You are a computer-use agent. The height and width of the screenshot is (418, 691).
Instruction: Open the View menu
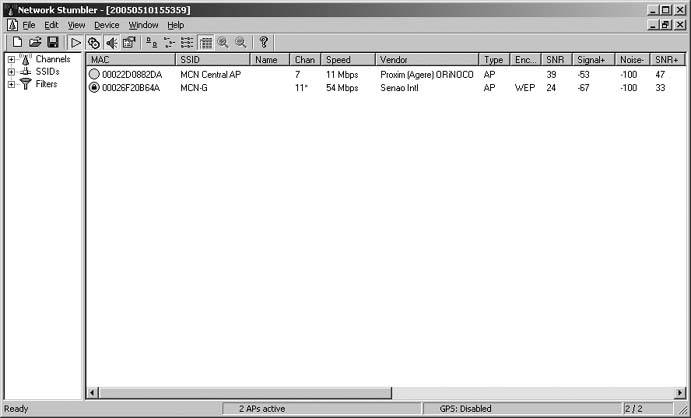coord(76,25)
